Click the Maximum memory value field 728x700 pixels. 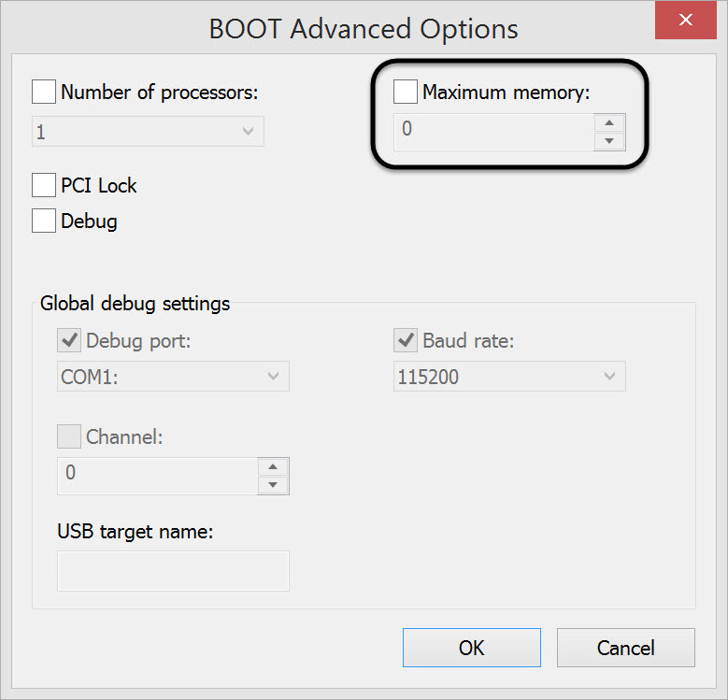pyautogui.click(x=493, y=131)
